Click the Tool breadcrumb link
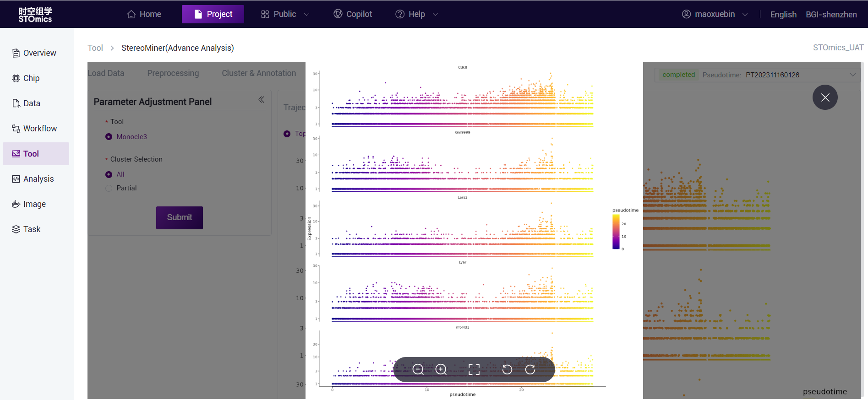868x400 pixels. [95, 48]
